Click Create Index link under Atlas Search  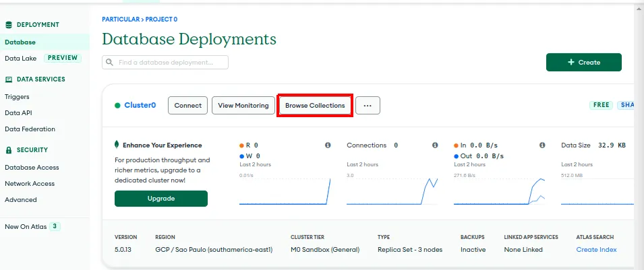point(596,250)
